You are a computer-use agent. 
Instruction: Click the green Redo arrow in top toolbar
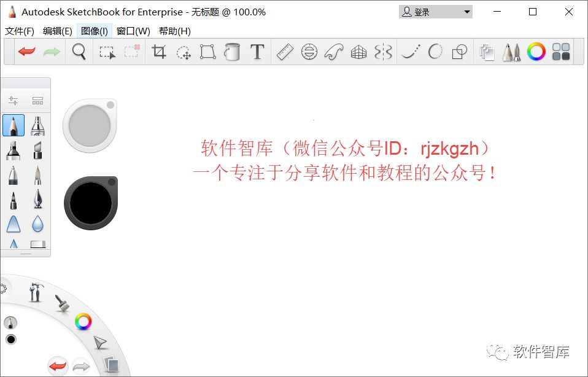point(52,52)
